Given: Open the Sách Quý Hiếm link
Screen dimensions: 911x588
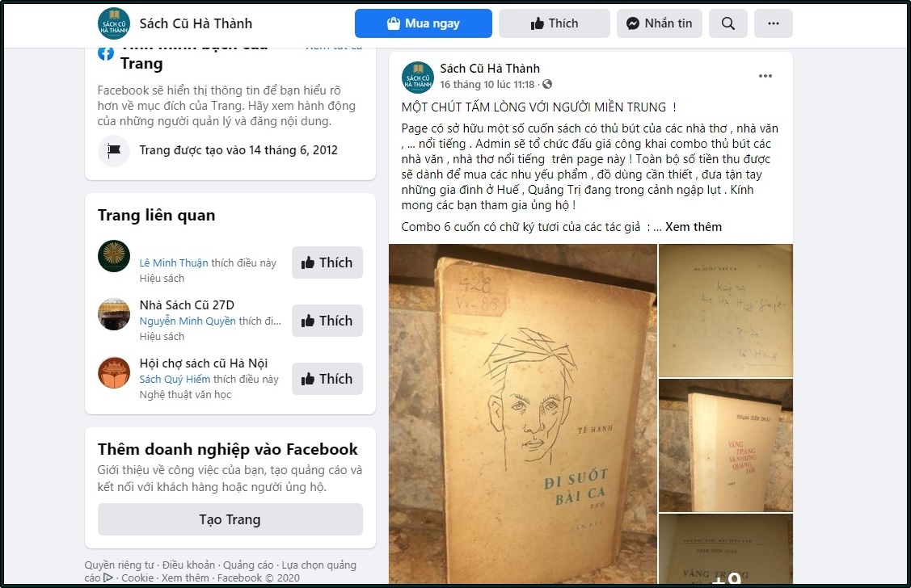Looking at the screenshot, I should click(x=175, y=379).
